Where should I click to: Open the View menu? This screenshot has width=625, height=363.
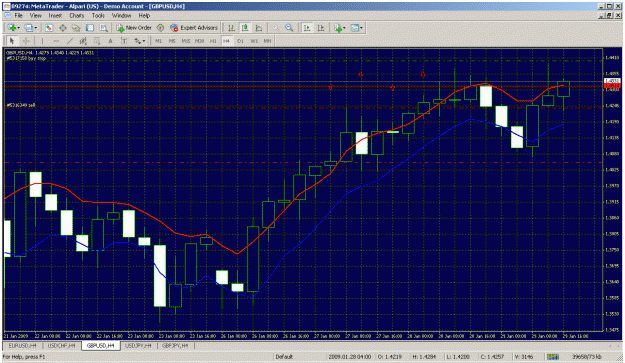[35, 16]
